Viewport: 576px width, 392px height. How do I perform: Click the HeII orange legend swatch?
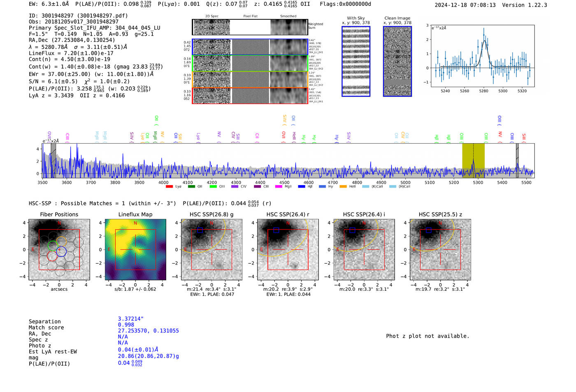coord(343,187)
